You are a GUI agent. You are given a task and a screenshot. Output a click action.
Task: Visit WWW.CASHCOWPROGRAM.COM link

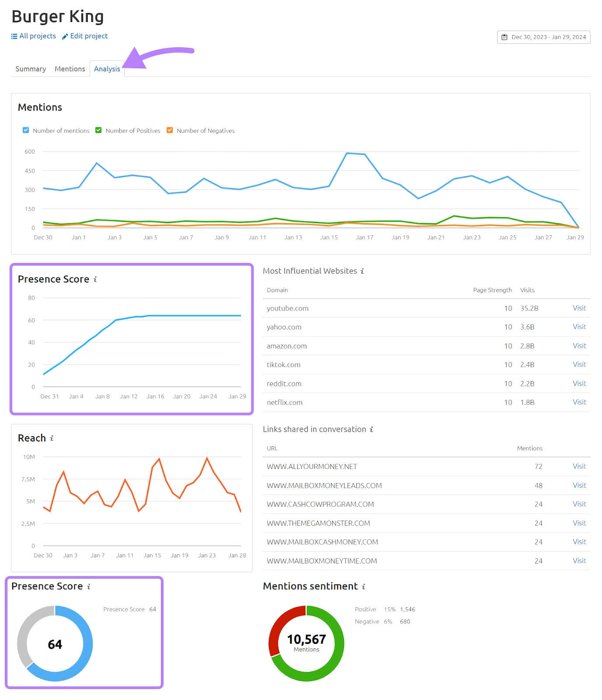tap(579, 504)
